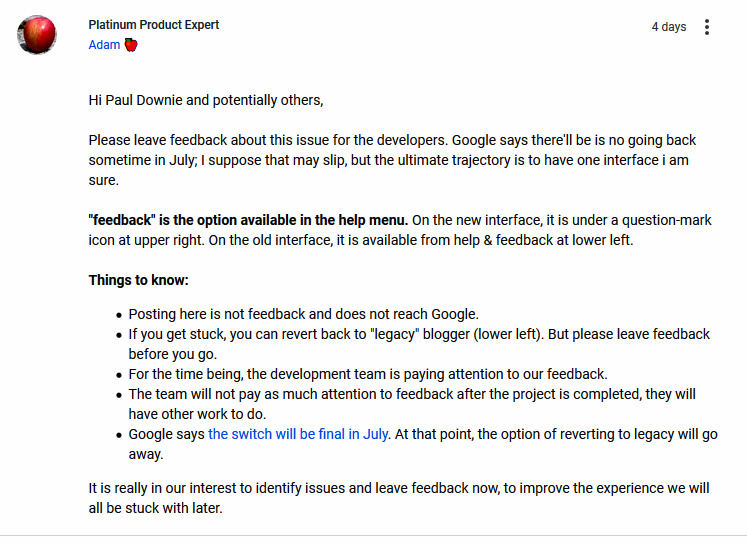Click the bullet dot before 'Google says'
The image size is (747, 543).
119,435
